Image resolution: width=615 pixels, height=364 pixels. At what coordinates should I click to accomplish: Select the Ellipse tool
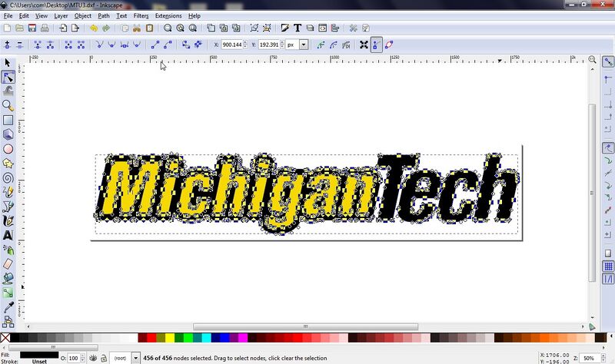pos(8,149)
